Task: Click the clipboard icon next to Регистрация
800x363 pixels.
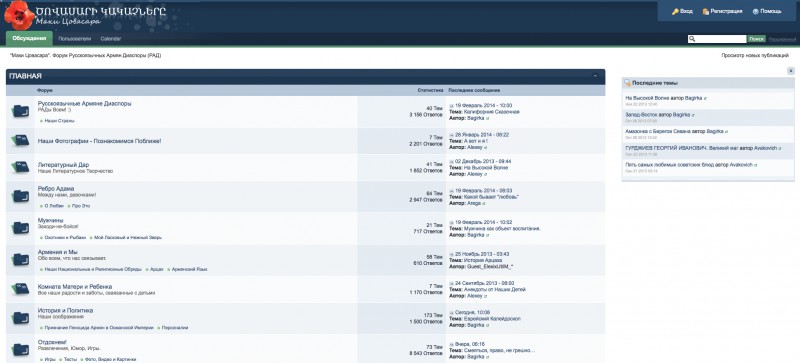Action: click(706, 11)
